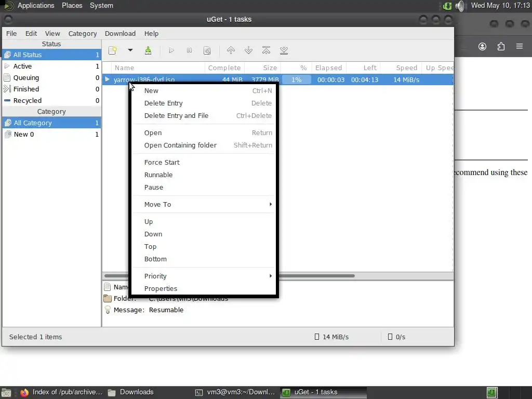Select Runnable in the context menu
532x399 pixels.
point(204,175)
